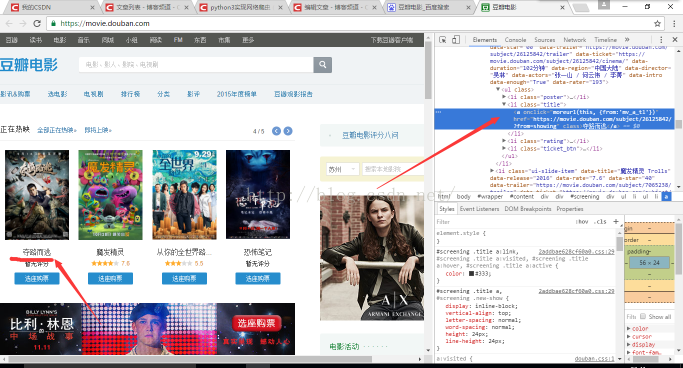Viewport: 683px width, 368px height.
Task: Go to next slide of now-showing carousel
Action: (x=288, y=131)
